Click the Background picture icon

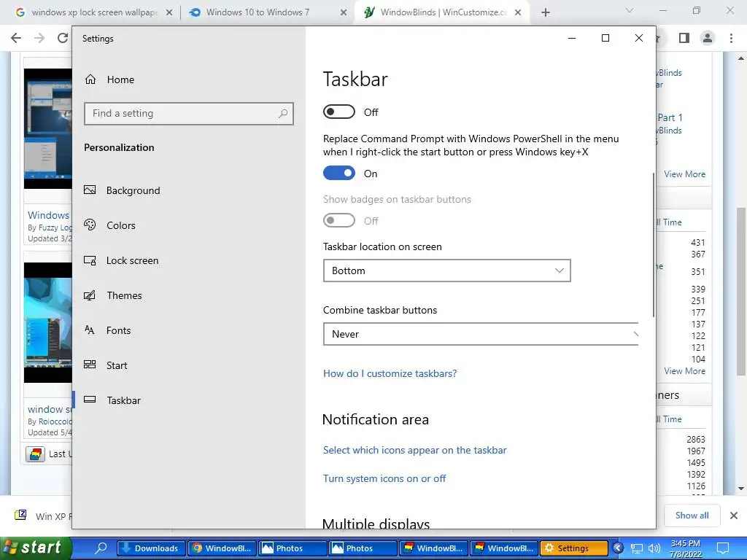pos(90,190)
